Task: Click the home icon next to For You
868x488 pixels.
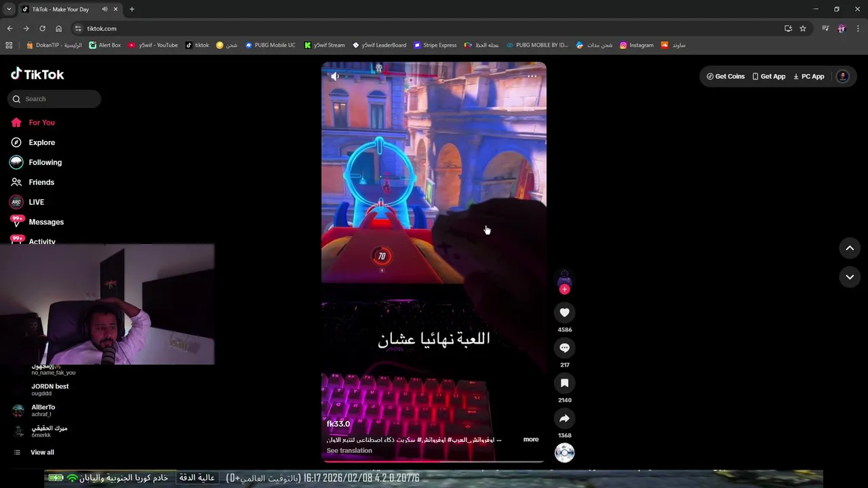Action: [x=16, y=123]
